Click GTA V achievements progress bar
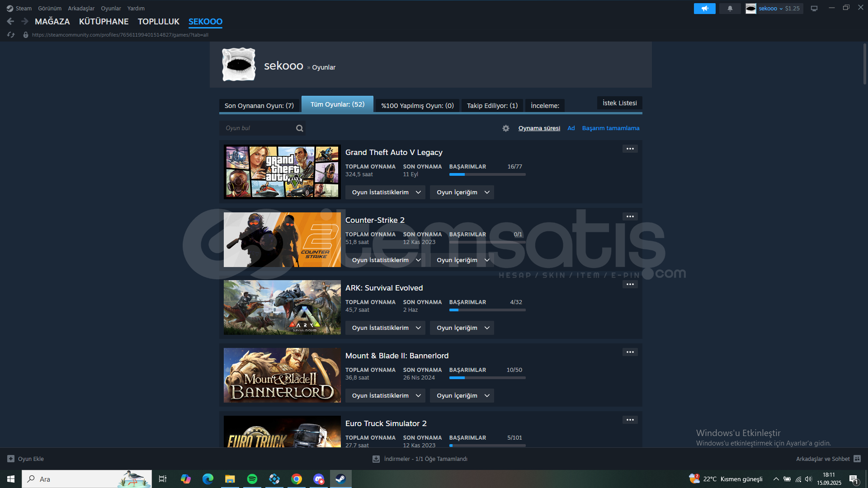The width and height of the screenshot is (868, 488). click(x=487, y=174)
